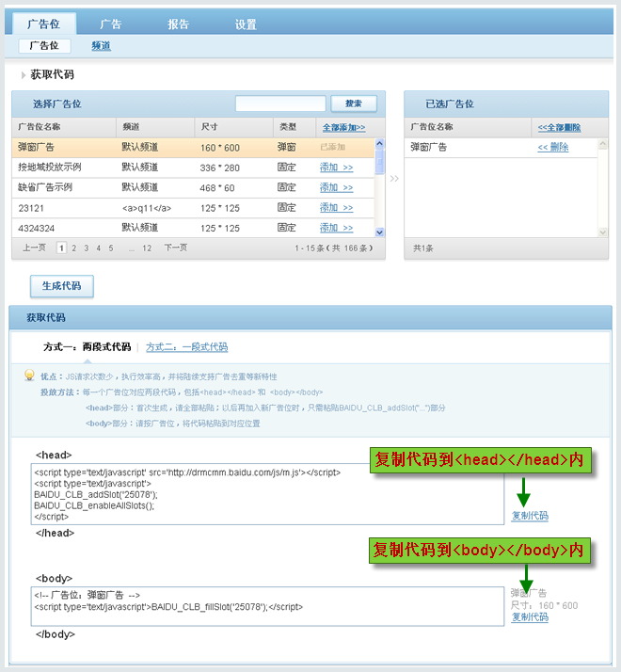Click the 336 * 280 size cell
The width and height of the screenshot is (621, 672).
(x=219, y=168)
